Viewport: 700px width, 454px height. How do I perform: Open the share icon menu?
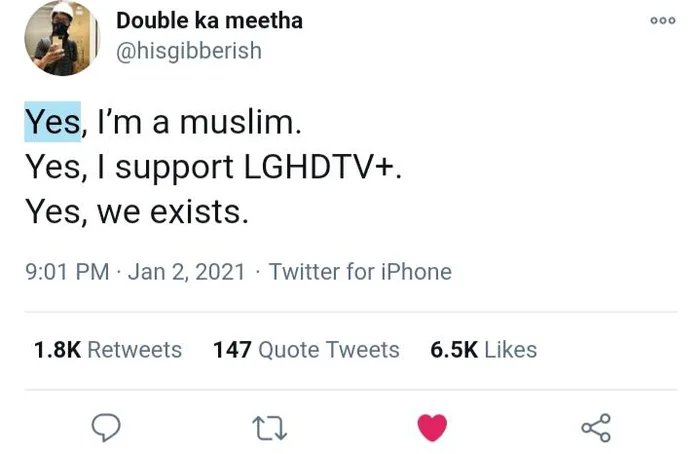point(596,428)
